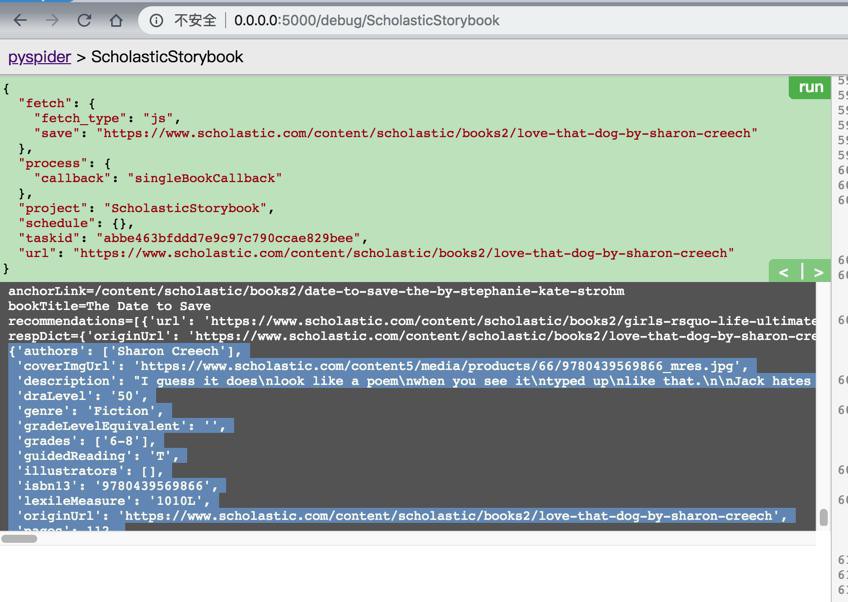Viewport: 848px width, 602px height.
Task: Click the 'lexileMeasure': '1010L' line
Action: click(113, 501)
